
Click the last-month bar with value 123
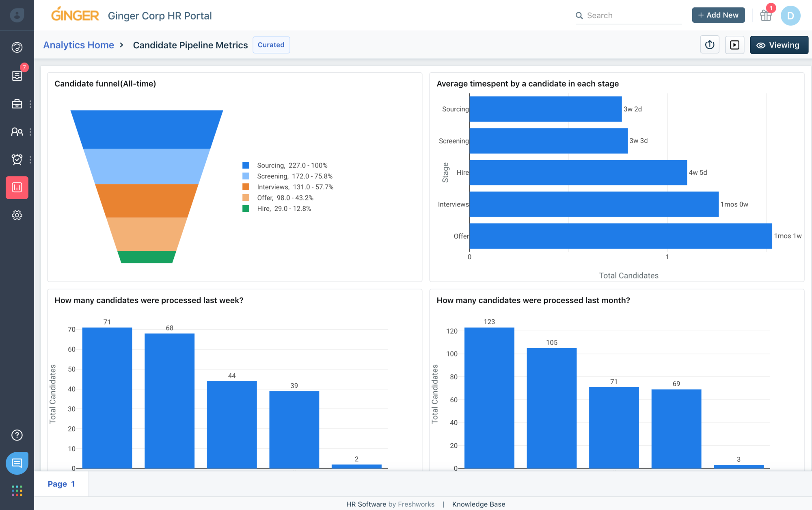pyautogui.click(x=489, y=398)
